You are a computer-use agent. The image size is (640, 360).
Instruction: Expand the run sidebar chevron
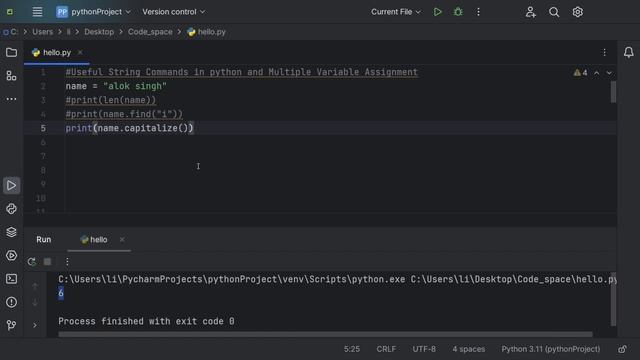tap(35, 325)
